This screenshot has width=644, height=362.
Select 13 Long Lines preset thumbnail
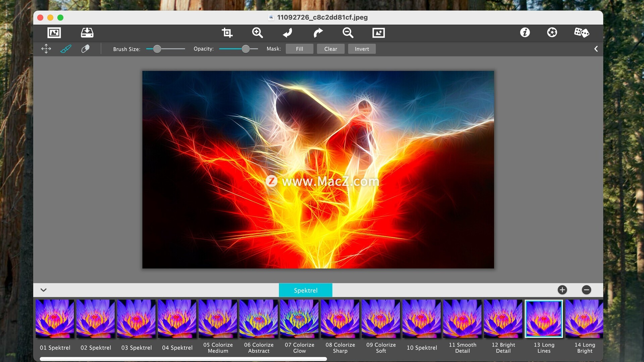pos(544,318)
